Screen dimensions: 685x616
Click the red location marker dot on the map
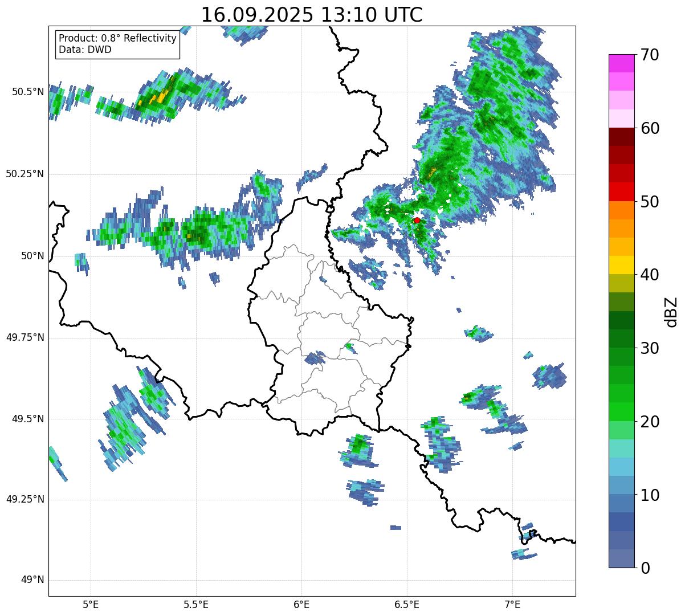pyautogui.click(x=417, y=220)
